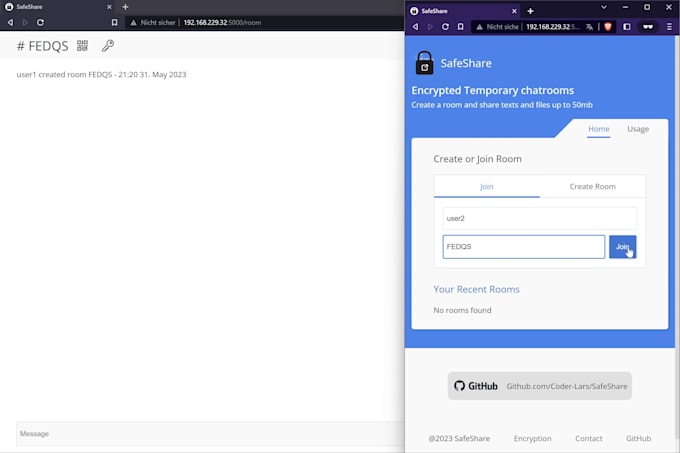Reload the left window's page

click(x=40, y=23)
